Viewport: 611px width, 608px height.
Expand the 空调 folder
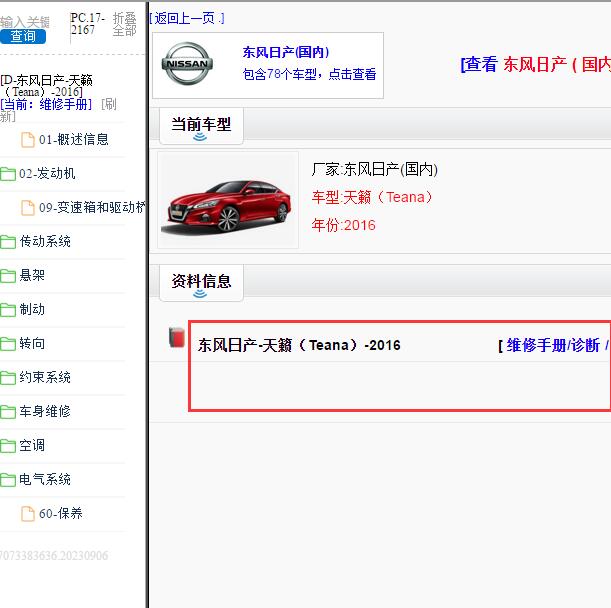pos(32,445)
